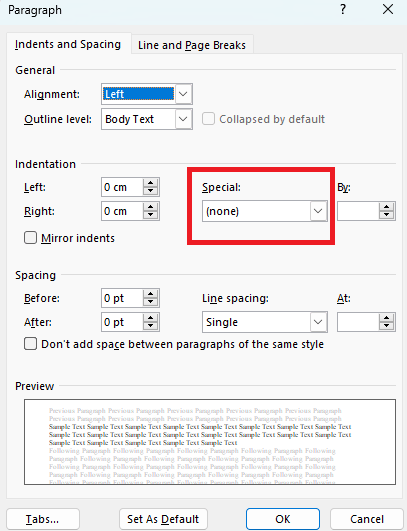This screenshot has width=407, height=531.
Task: Decrease the By value with down arrow
Action: coord(386,215)
